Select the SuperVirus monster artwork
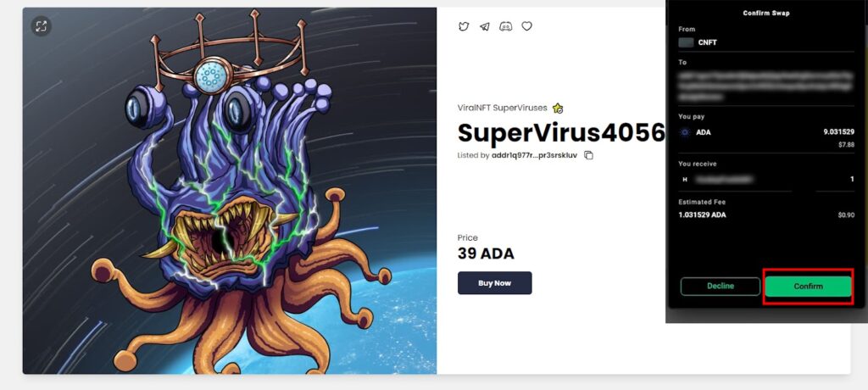 point(229,191)
